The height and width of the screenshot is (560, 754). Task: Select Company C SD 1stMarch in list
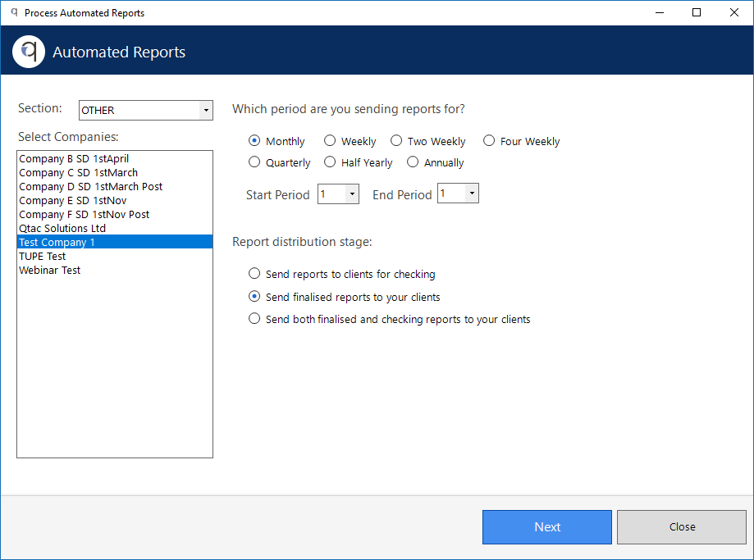114,172
